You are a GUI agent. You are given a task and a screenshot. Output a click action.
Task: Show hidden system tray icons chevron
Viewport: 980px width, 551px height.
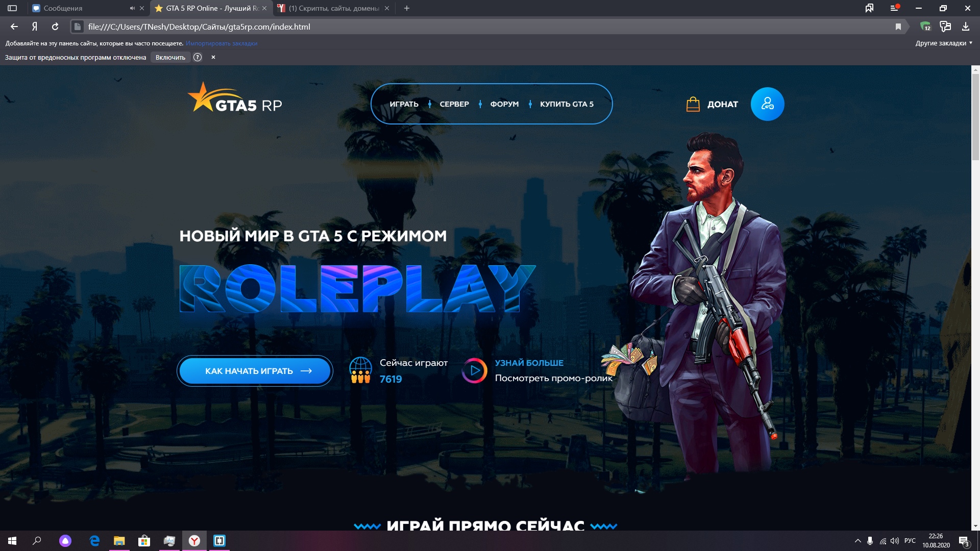[x=857, y=541]
